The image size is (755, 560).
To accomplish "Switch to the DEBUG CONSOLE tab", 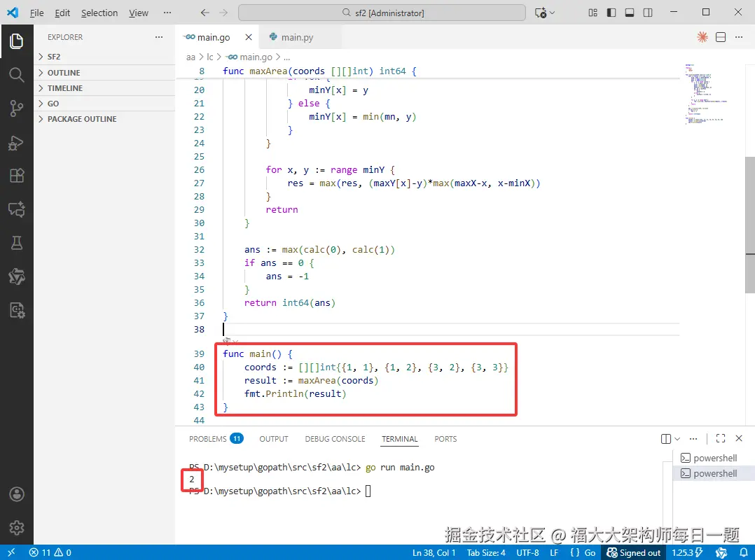I will [x=335, y=438].
